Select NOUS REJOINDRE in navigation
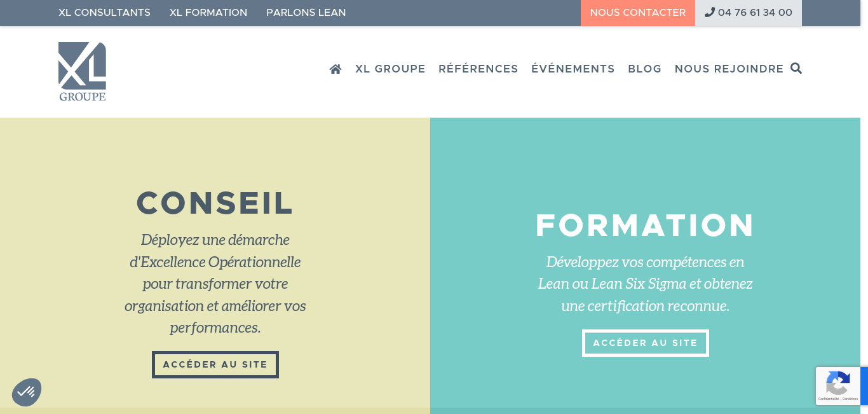868x414 pixels. point(729,69)
